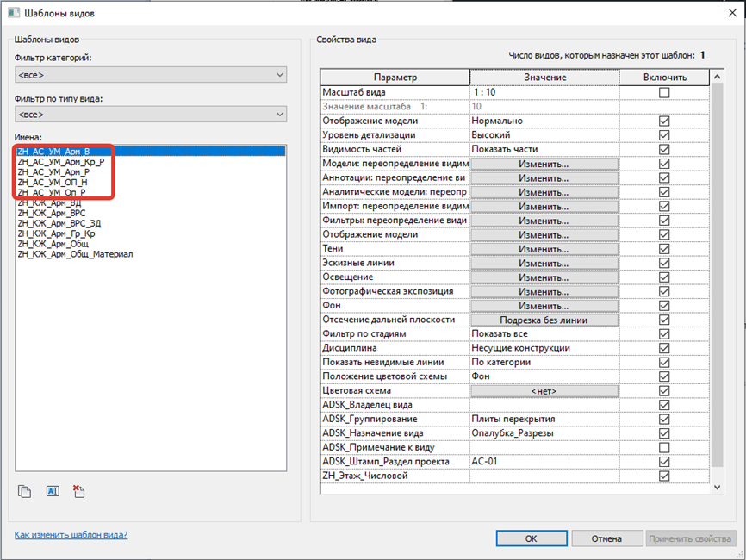
Task: Click Изменить for Модели переопределение
Action: [x=544, y=164]
